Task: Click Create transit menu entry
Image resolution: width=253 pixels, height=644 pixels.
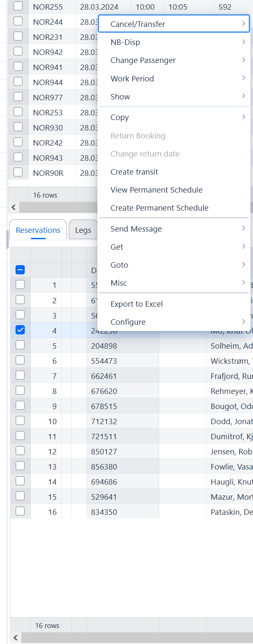Action: [134, 172]
